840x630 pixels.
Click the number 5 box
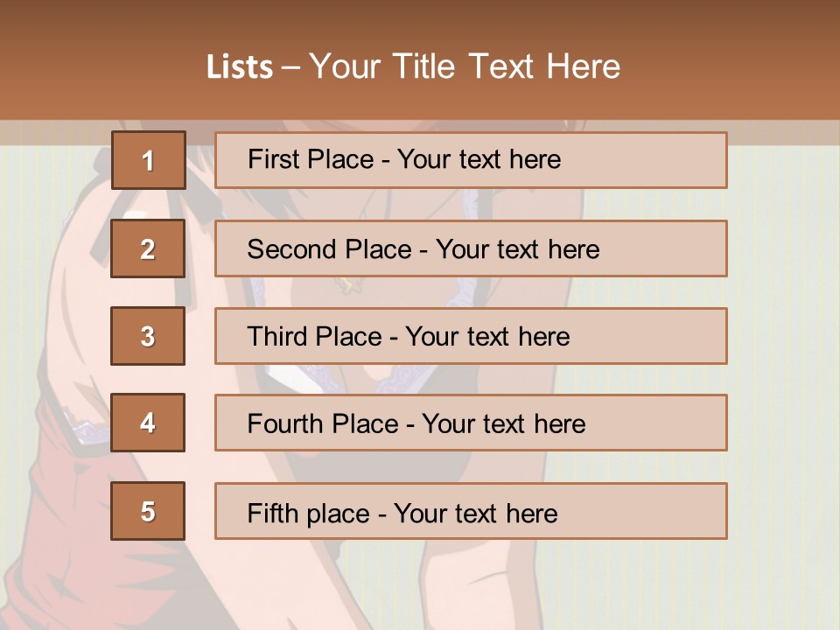(148, 511)
